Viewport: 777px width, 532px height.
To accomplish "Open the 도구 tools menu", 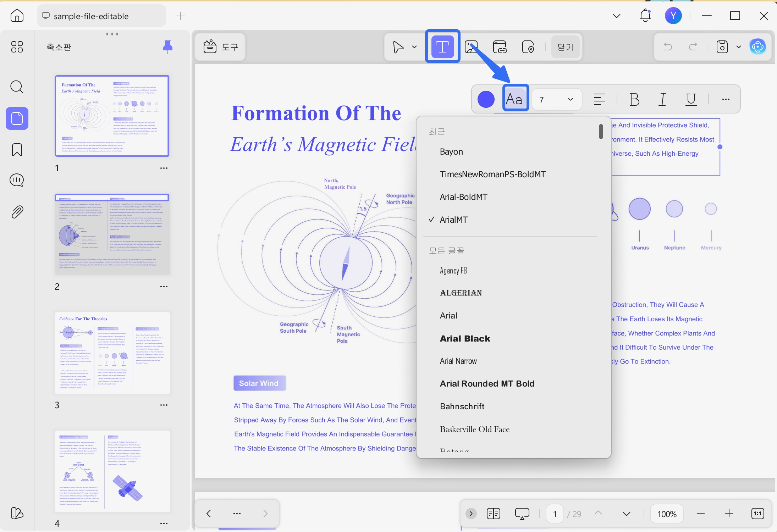I will point(220,47).
